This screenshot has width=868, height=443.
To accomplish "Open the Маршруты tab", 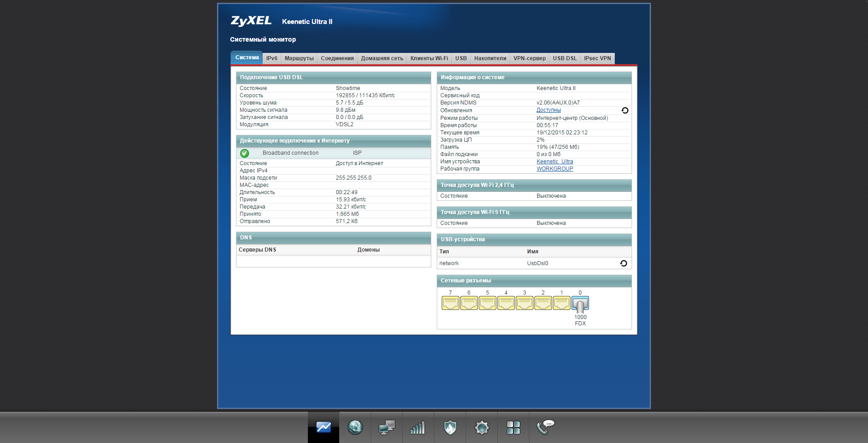I will click(x=299, y=58).
